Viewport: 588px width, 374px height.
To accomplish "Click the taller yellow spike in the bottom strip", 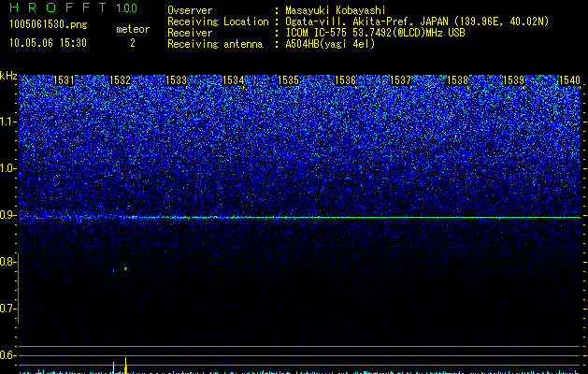I will coord(125,366).
